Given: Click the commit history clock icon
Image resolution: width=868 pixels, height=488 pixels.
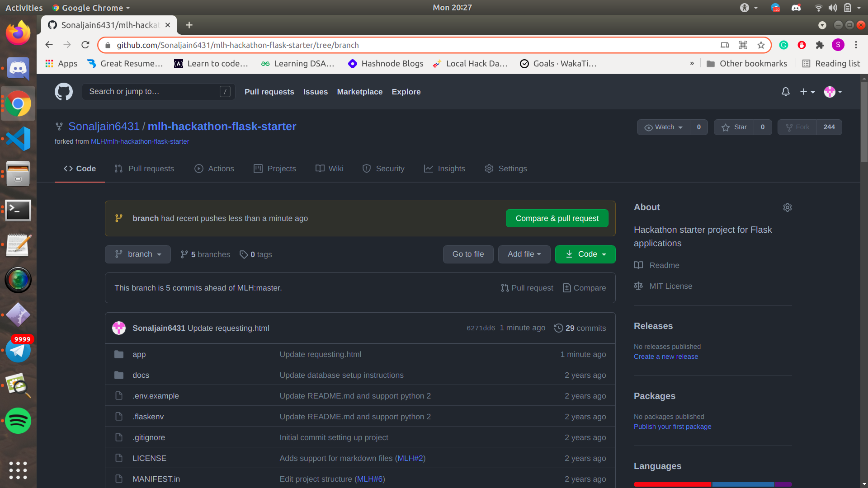Looking at the screenshot, I should (559, 328).
